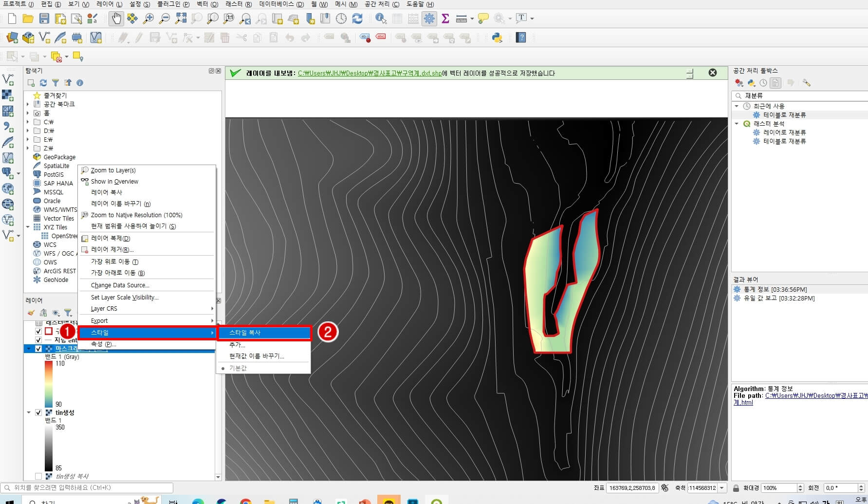Toggle visibility of the tin생성 layer
Image resolution: width=868 pixels, height=504 pixels.
point(38,412)
